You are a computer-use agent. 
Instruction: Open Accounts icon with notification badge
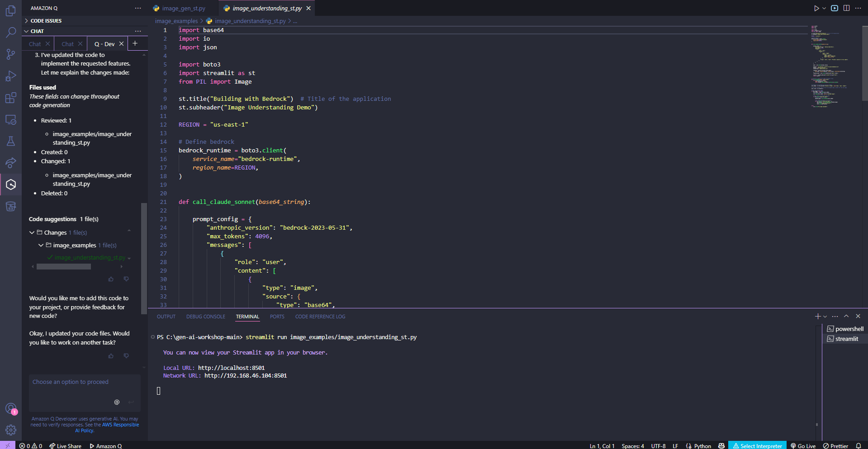click(x=11, y=409)
